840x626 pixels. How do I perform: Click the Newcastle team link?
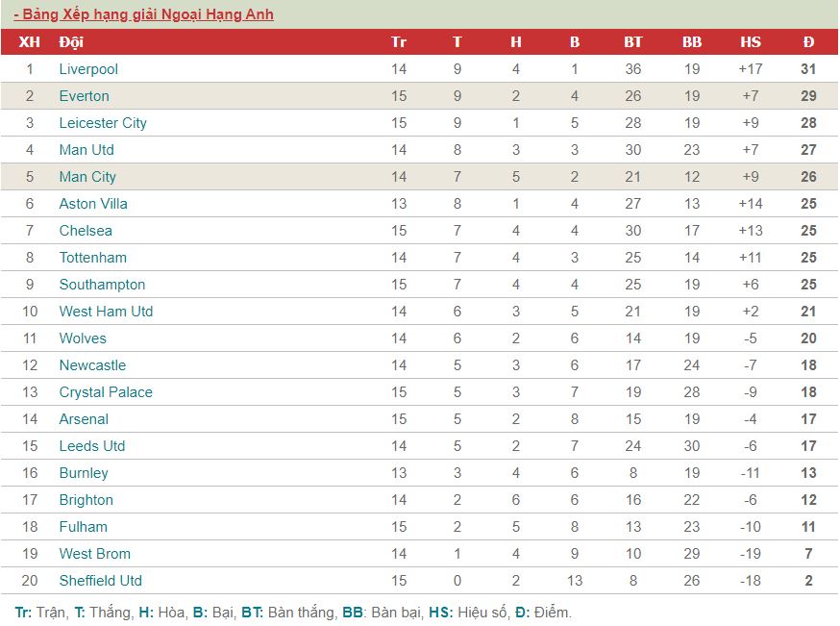click(x=92, y=365)
